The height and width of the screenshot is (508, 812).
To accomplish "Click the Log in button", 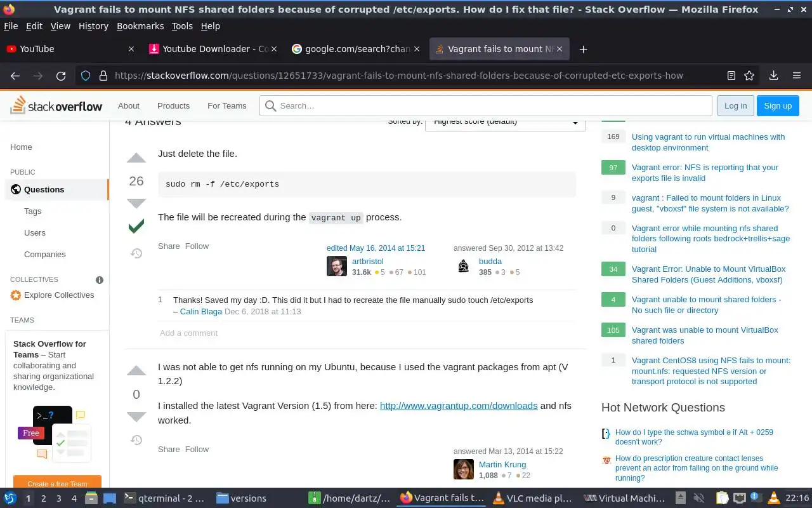I will (x=735, y=106).
